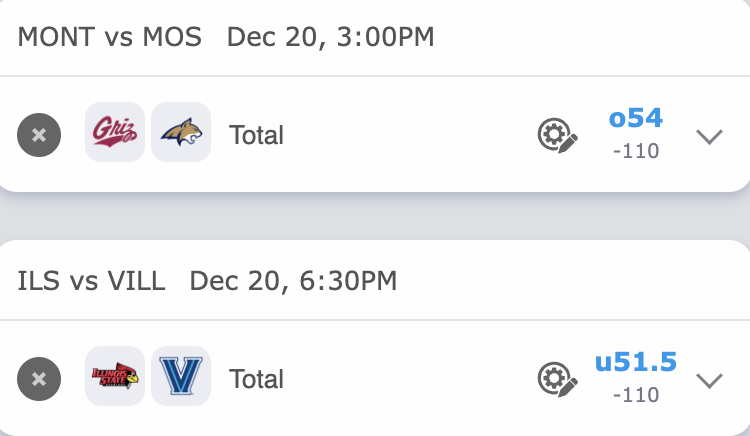Image resolution: width=750 pixels, height=436 pixels.
Task: Expand the MONT vs MOS bet details
Action: pyautogui.click(x=709, y=136)
